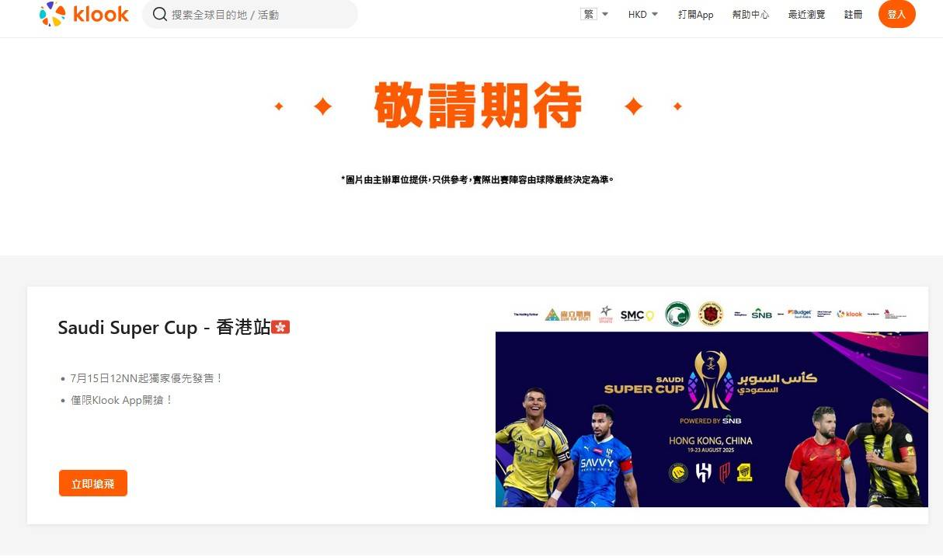Click the orange 登入 login button
943x560 pixels.
coord(896,14)
